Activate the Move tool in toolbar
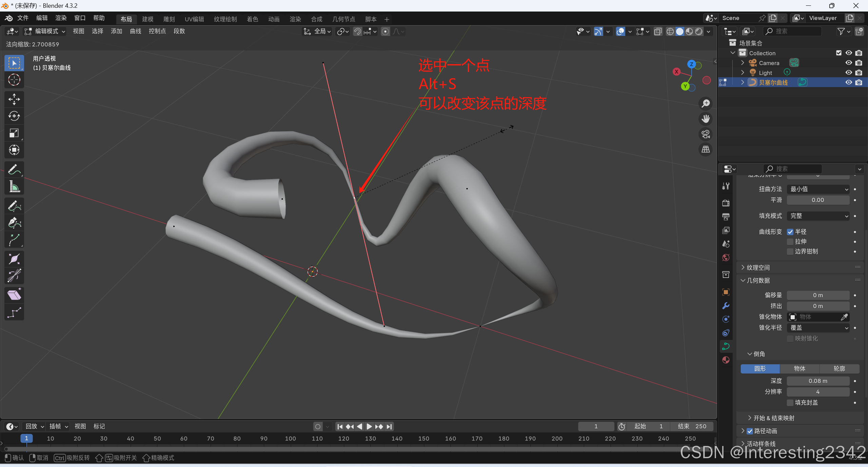 point(14,99)
